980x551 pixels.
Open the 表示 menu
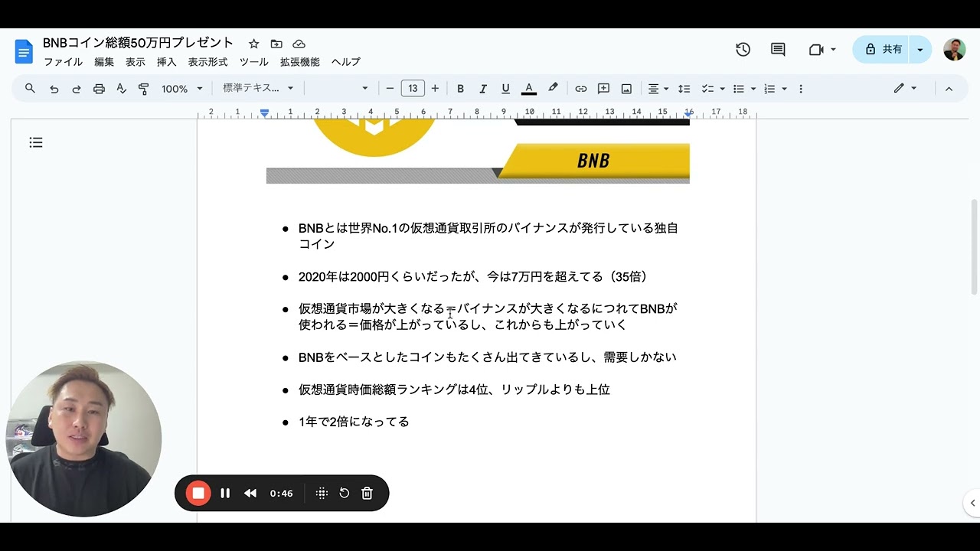[x=136, y=62]
